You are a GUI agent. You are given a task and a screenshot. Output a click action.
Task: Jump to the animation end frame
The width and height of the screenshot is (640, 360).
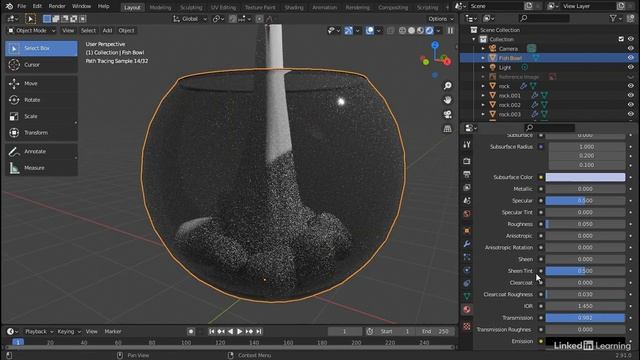[259, 331]
